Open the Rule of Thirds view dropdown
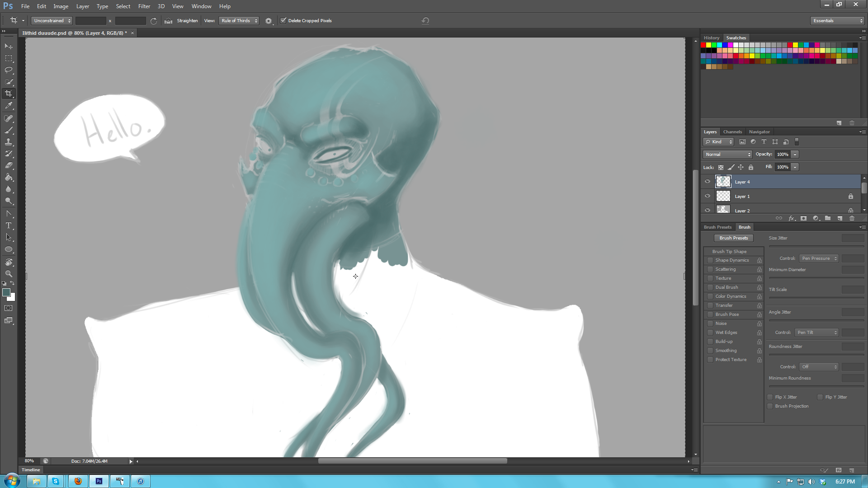The width and height of the screenshot is (868, 488). (239, 21)
